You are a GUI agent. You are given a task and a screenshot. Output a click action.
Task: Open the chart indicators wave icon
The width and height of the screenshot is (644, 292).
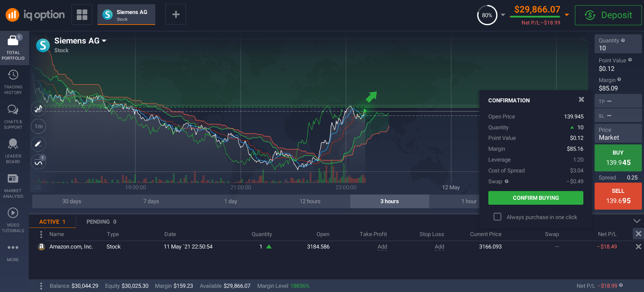(39, 162)
